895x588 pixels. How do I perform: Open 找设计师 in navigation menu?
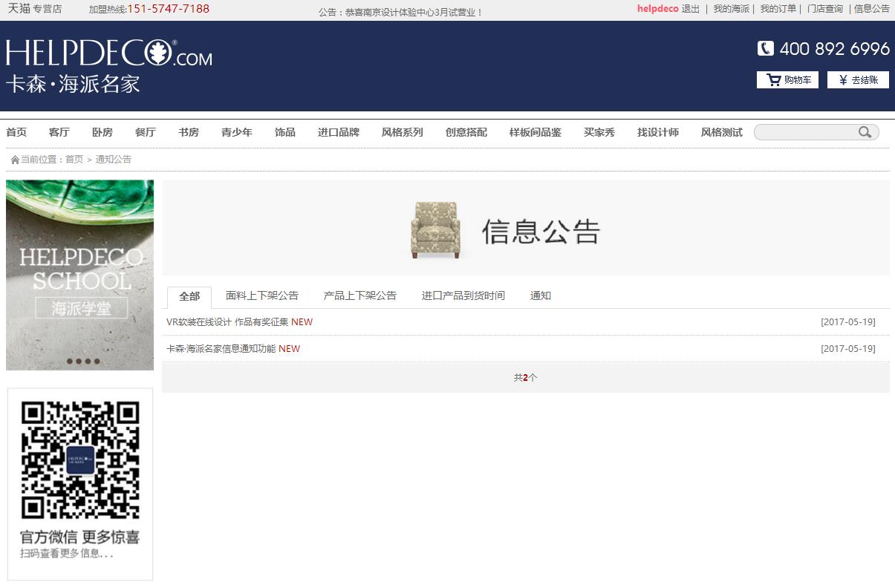coord(657,132)
